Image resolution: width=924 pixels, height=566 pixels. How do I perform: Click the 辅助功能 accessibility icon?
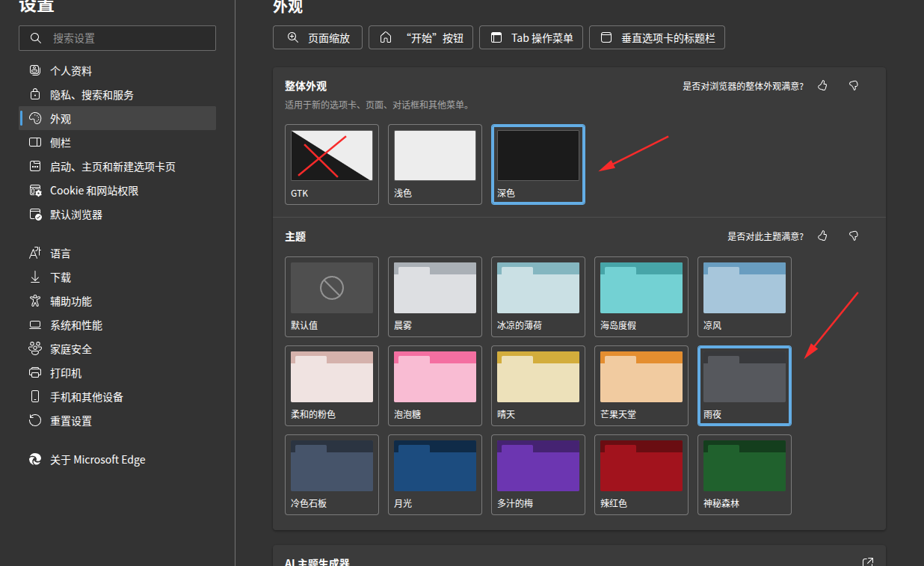[34, 301]
